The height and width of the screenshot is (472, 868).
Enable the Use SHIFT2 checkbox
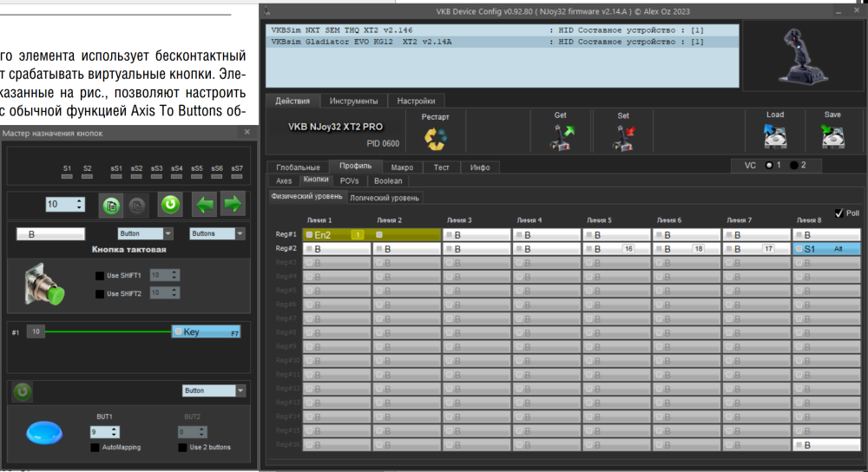[100, 294]
